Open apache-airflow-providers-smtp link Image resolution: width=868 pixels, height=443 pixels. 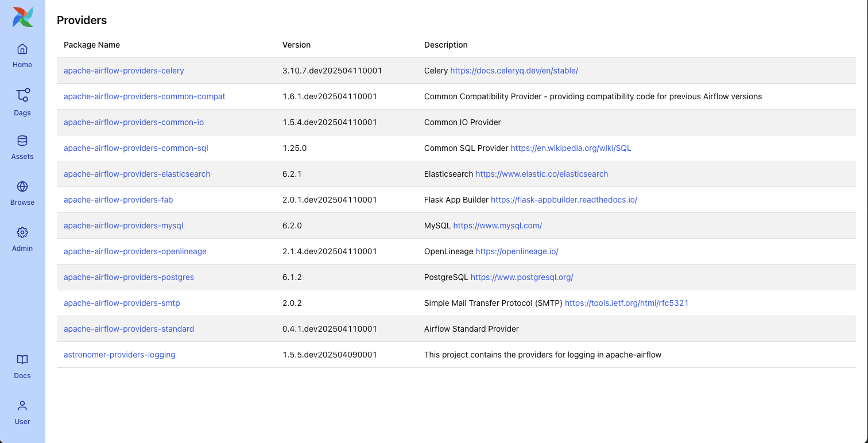point(122,303)
